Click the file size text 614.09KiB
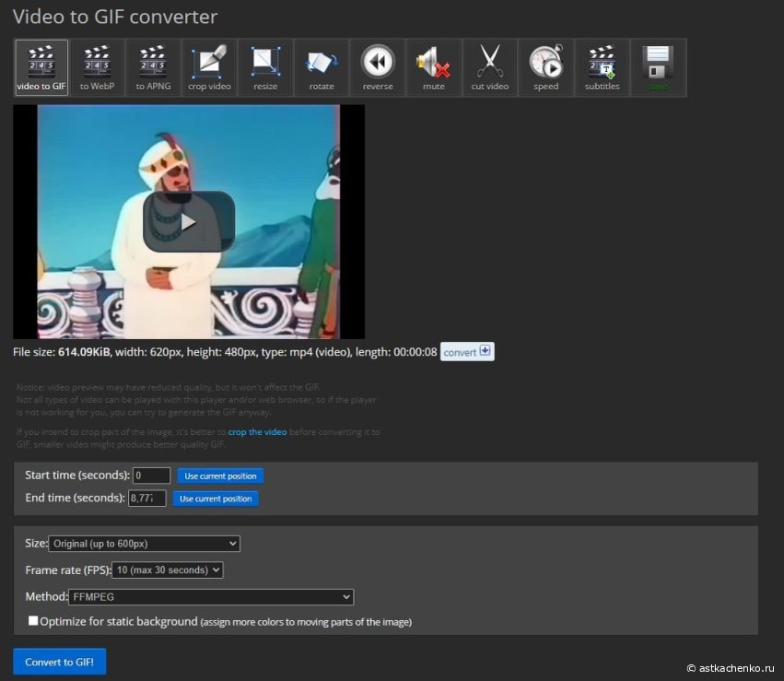 84,351
